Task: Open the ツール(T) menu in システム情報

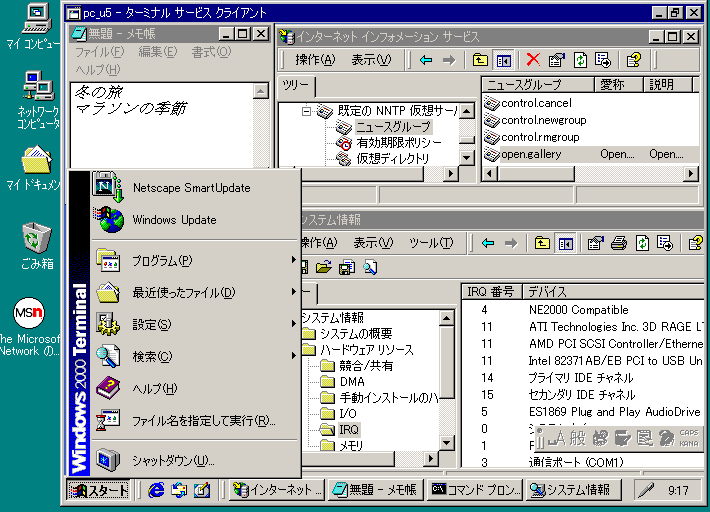Action: tap(431, 243)
